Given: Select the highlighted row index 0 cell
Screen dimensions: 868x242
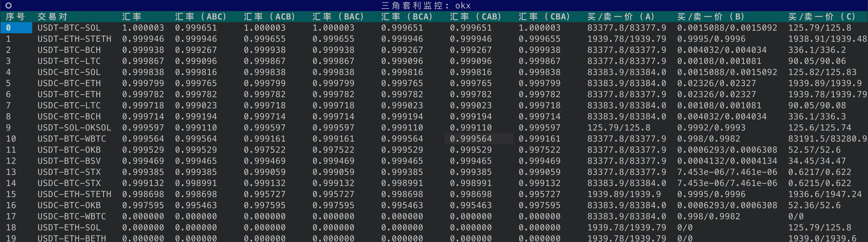Looking at the screenshot, I should tap(16, 27).
